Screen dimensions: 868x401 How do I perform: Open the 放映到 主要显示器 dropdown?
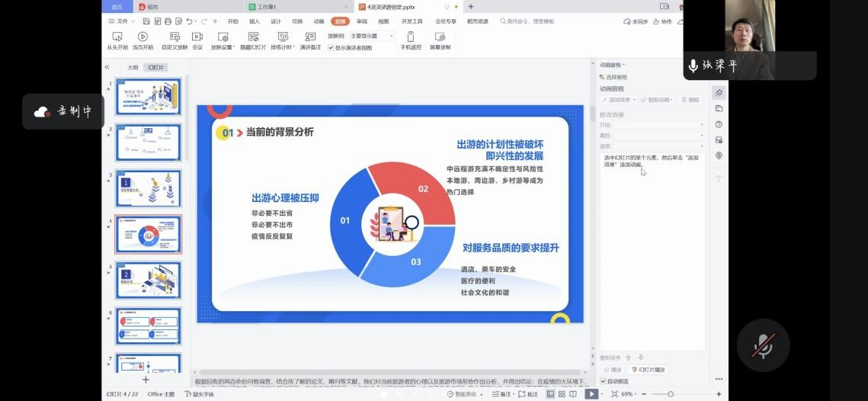[372, 36]
